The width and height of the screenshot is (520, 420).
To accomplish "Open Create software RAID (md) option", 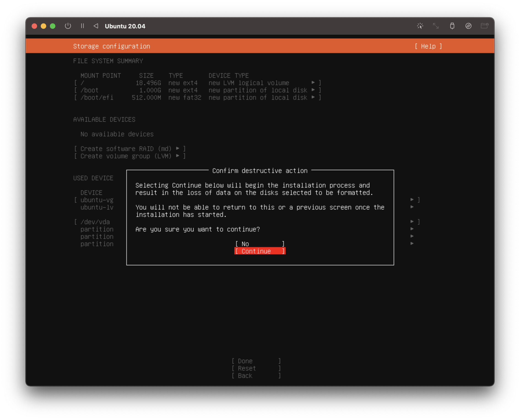I will click(x=130, y=149).
